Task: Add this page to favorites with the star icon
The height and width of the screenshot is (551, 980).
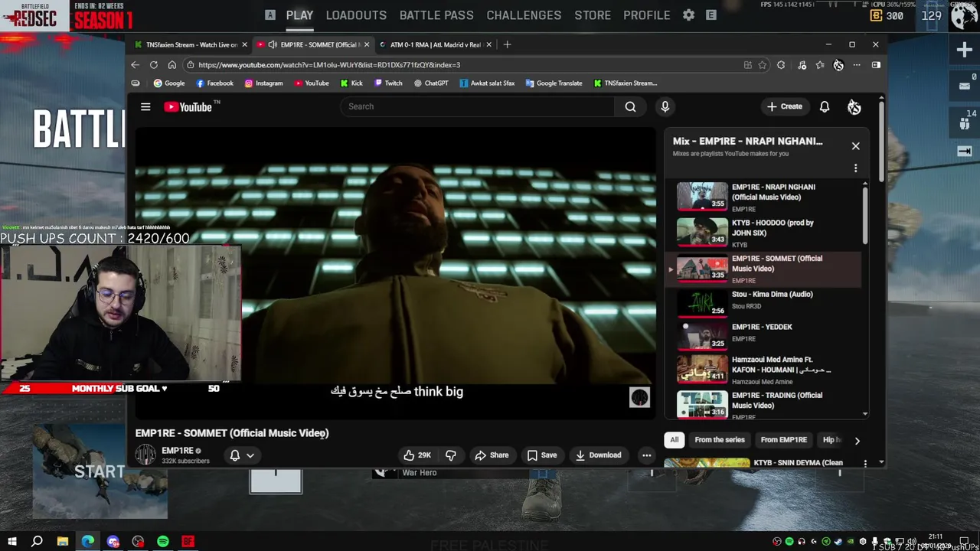Action: point(762,65)
